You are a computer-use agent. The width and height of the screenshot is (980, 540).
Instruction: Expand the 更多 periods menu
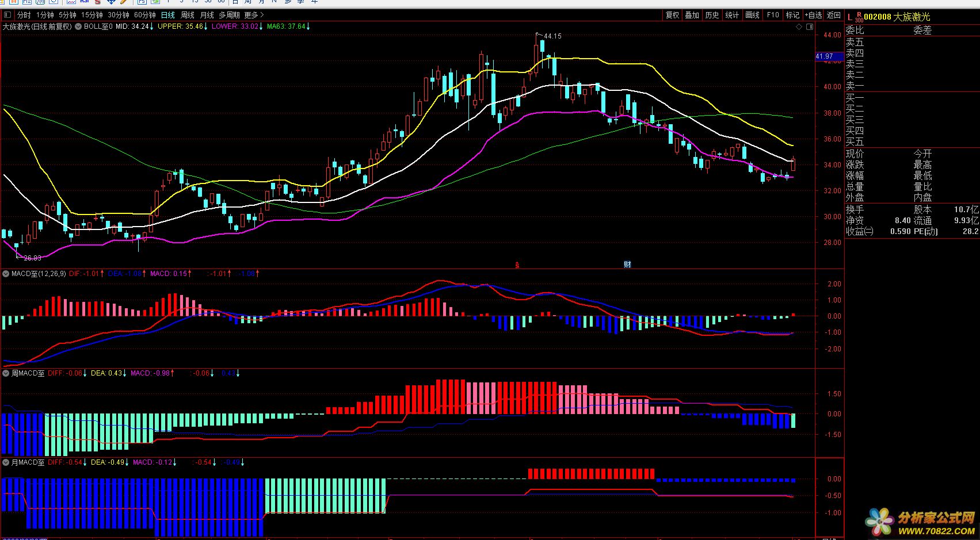254,15
